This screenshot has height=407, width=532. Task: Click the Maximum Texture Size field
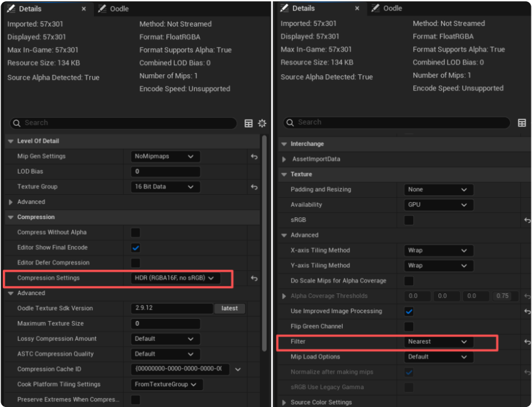165,324
